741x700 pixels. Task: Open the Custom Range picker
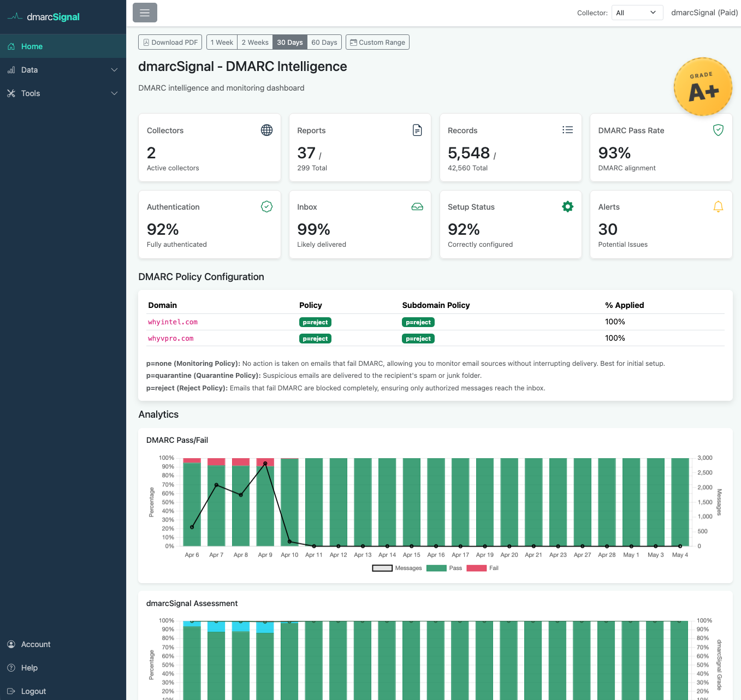click(377, 42)
